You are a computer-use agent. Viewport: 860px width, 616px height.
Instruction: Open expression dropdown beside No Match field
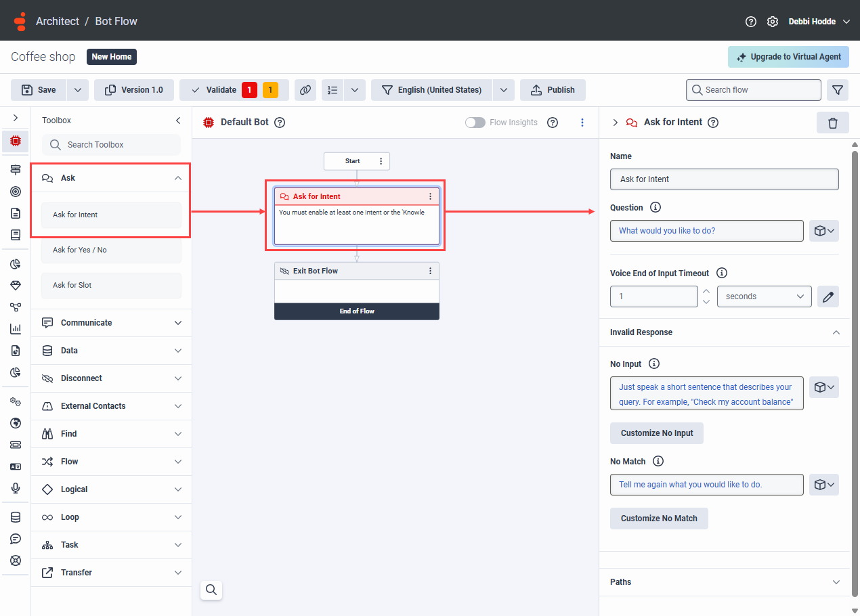(x=824, y=485)
